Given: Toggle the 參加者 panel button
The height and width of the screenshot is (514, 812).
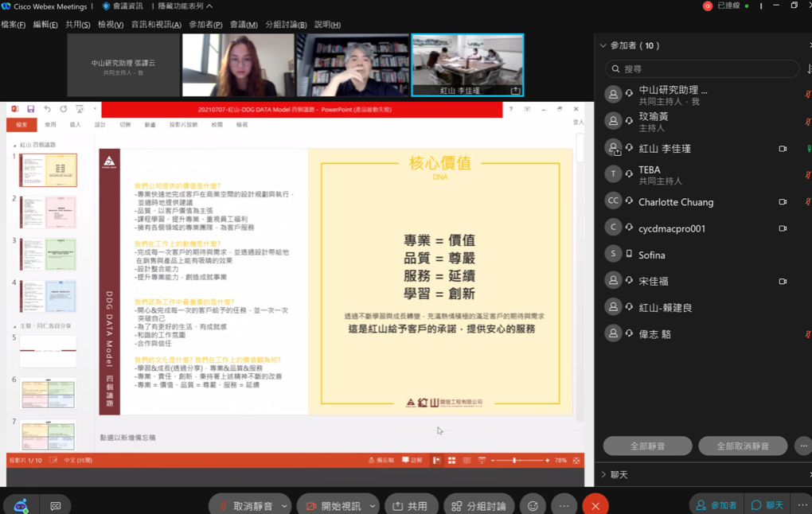Looking at the screenshot, I should (x=716, y=505).
